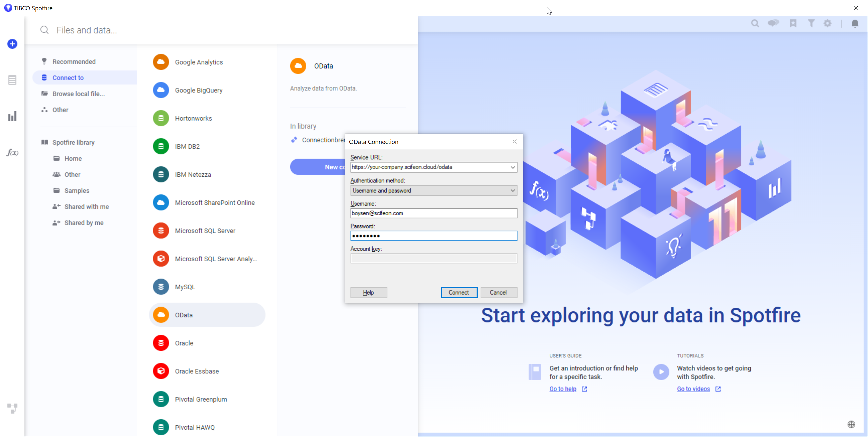This screenshot has width=868, height=437.
Task: Open the Visualization types bar chart icon
Action: [12, 116]
